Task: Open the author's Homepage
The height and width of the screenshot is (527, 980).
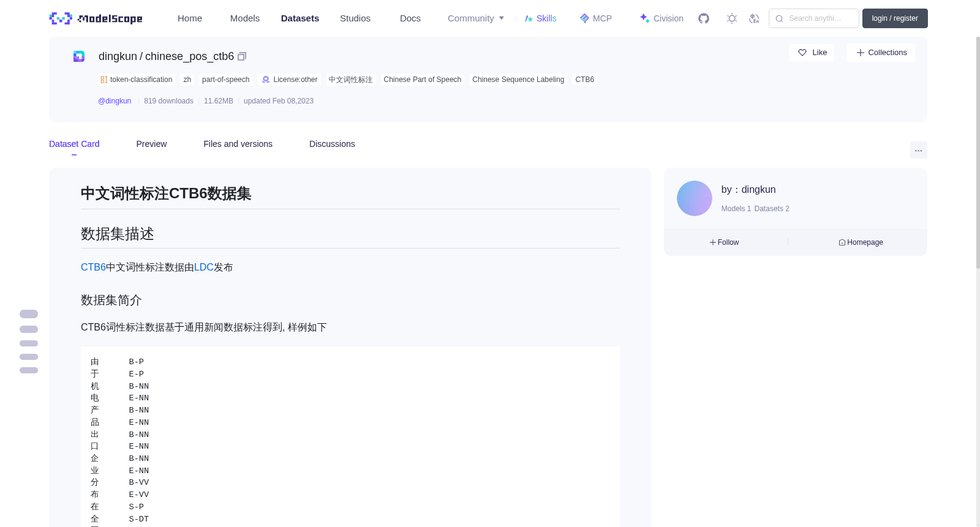Action: [x=861, y=242]
